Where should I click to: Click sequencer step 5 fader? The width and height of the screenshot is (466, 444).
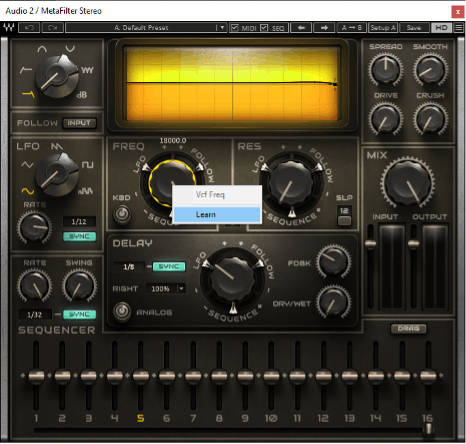pyautogui.click(x=141, y=375)
